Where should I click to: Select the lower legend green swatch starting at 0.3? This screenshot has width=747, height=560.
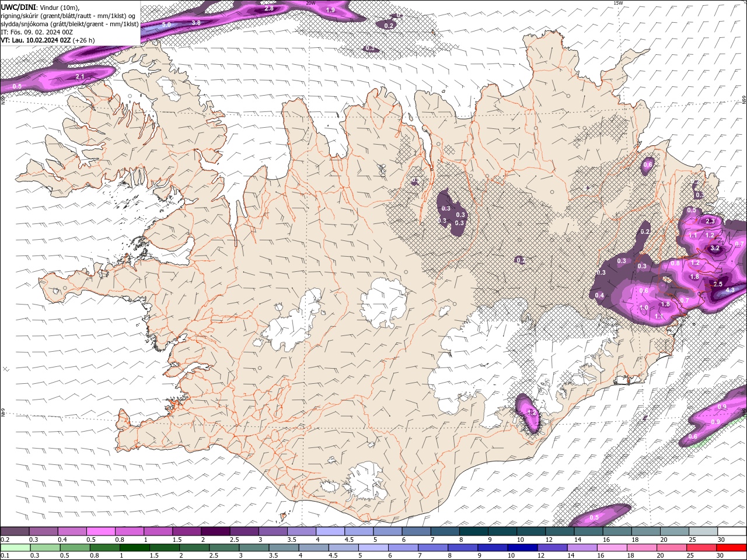pyautogui.click(x=45, y=548)
